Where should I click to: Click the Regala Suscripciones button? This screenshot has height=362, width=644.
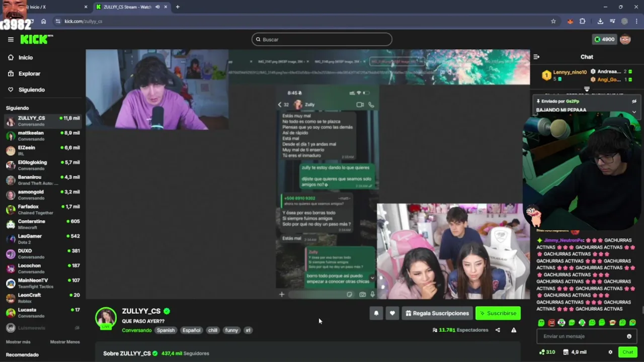pos(437,313)
